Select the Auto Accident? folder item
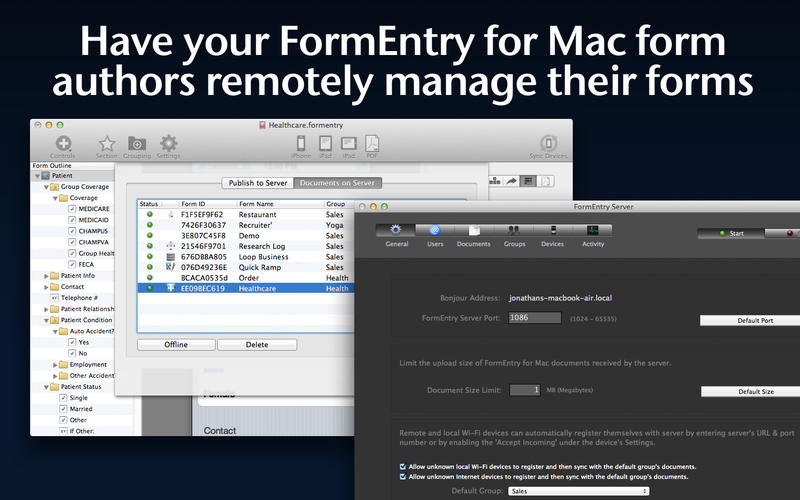This screenshot has width=800, height=500. [92, 331]
